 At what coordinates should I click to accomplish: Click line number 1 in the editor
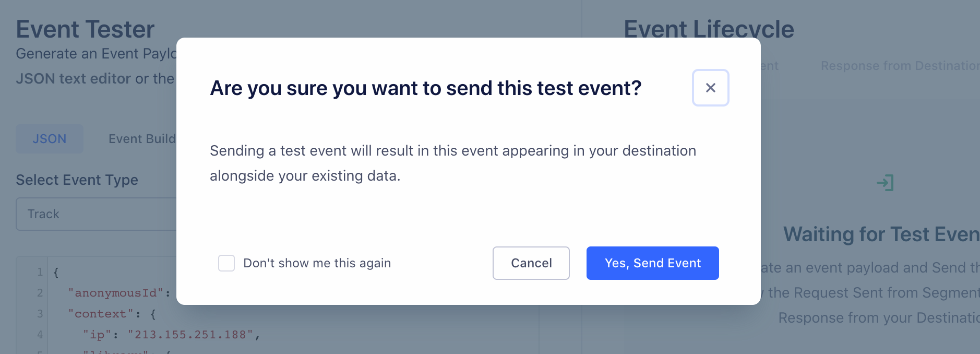pyautogui.click(x=40, y=272)
